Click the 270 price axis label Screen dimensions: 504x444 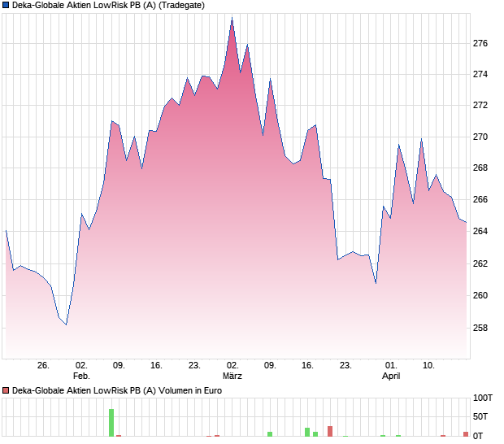tap(480, 137)
